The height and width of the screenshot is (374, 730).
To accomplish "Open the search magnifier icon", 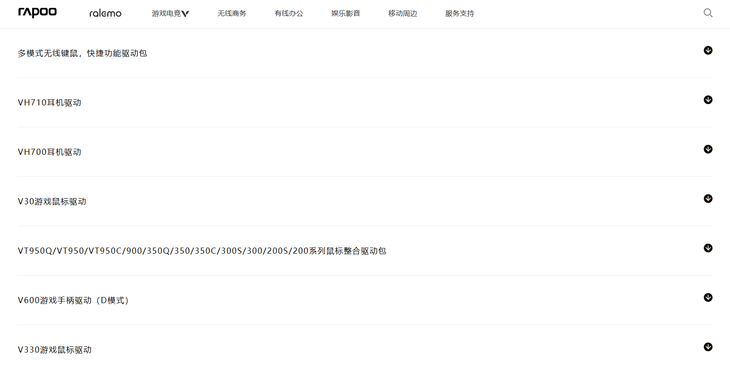I will [x=708, y=13].
